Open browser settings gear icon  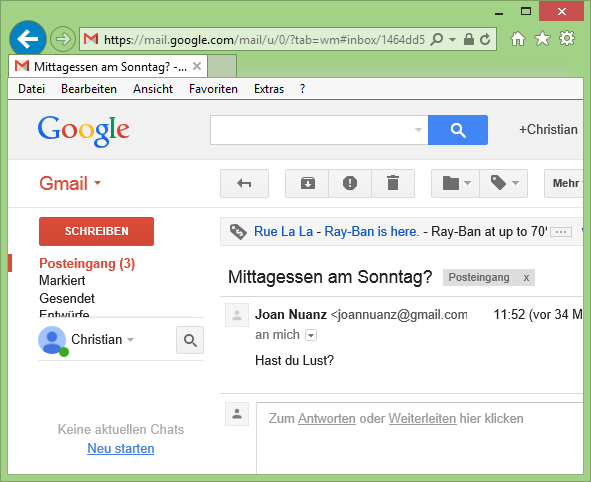(567, 39)
